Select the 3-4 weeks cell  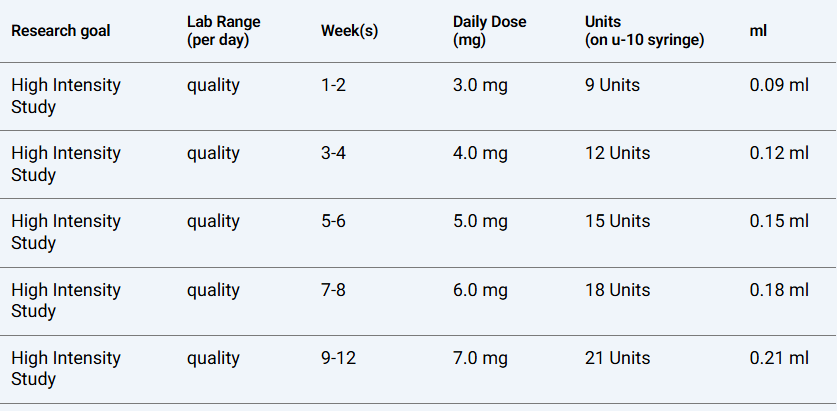[x=334, y=153]
